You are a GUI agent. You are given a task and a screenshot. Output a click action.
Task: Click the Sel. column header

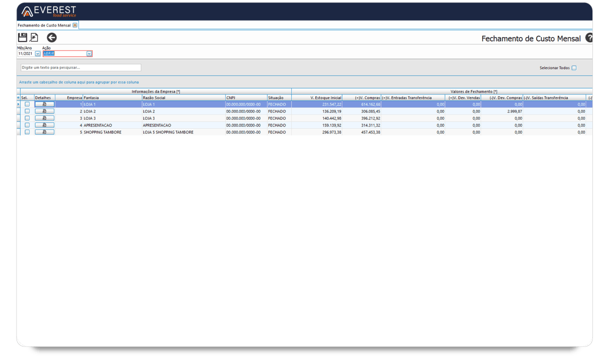pos(27,98)
